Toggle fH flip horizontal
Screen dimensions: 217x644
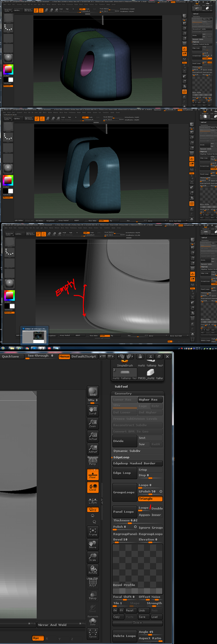pyautogui.click(x=115, y=610)
